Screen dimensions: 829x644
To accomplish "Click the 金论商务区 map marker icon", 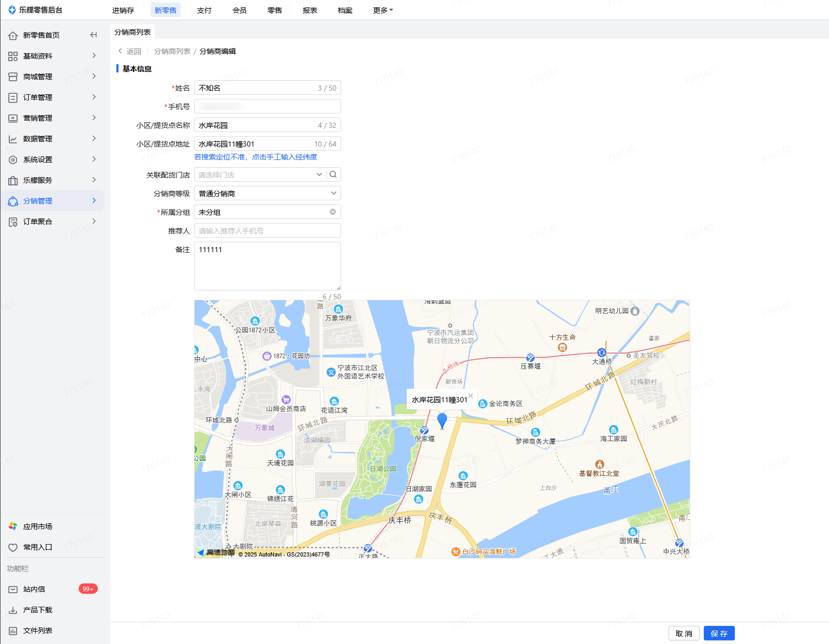I will 483,403.
